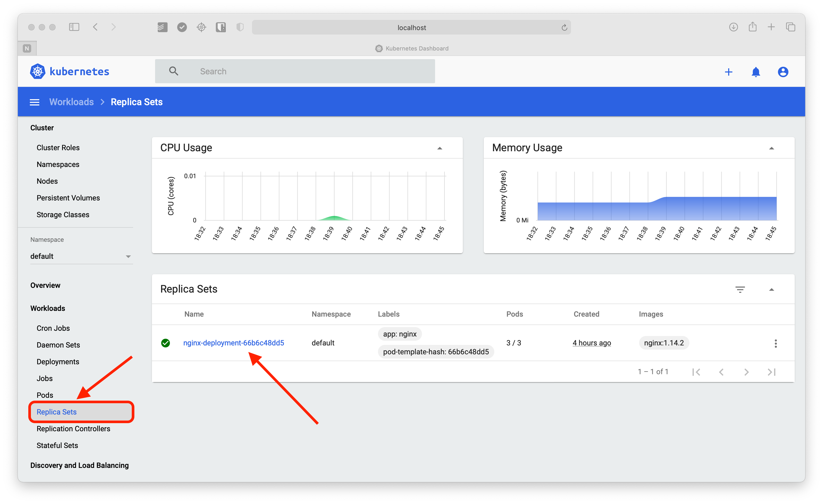Collapse the Replica Sets card
This screenshot has height=504, width=823.
771,289
